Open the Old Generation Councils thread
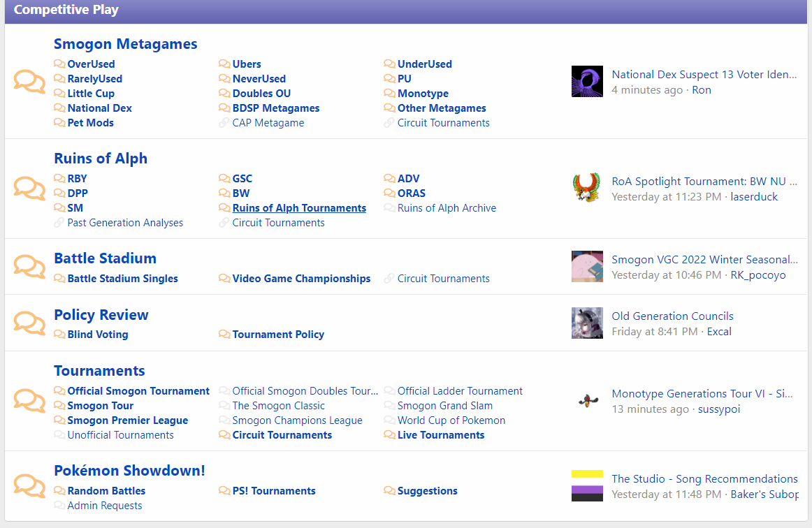Viewport: 812px width, 528px height. 672,316
